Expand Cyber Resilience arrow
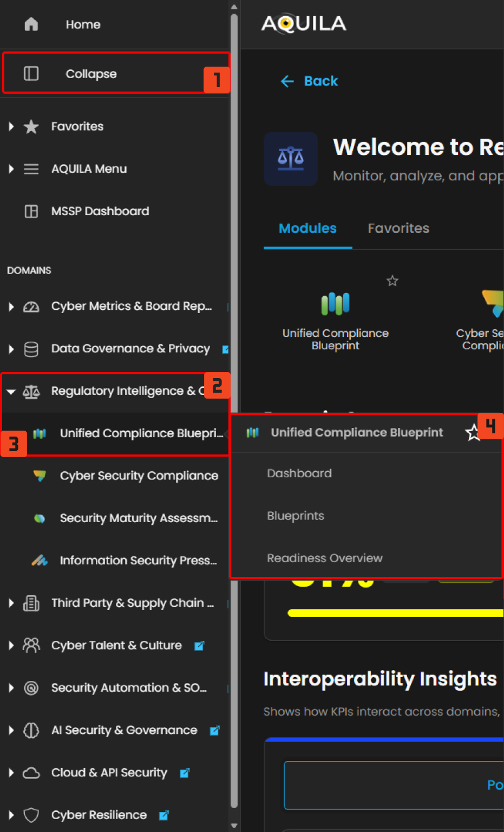The height and width of the screenshot is (832, 504). click(x=11, y=815)
